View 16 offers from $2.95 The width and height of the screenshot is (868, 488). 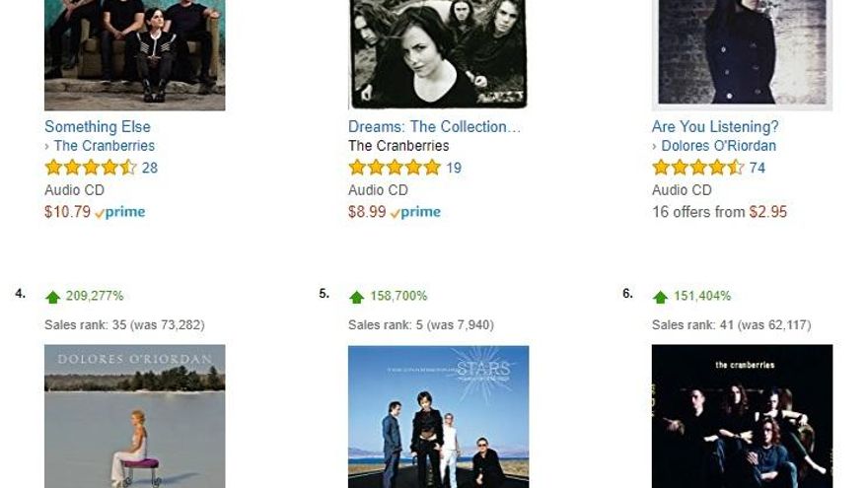pyautogui.click(x=719, y=212)
